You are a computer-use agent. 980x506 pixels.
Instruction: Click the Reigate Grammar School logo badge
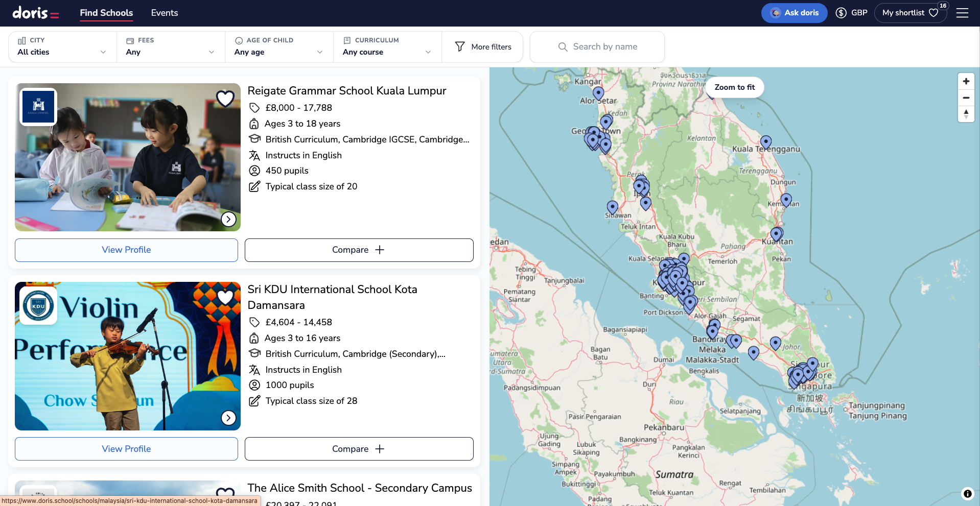click(38, 107)
